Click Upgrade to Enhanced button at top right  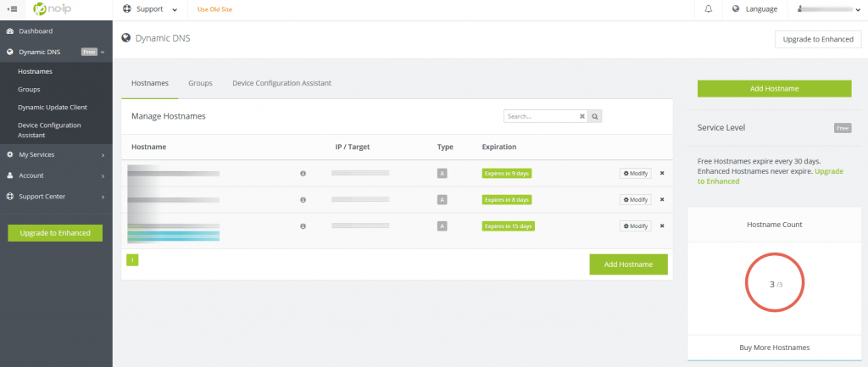pyautogui.click(x=818, y=39)
